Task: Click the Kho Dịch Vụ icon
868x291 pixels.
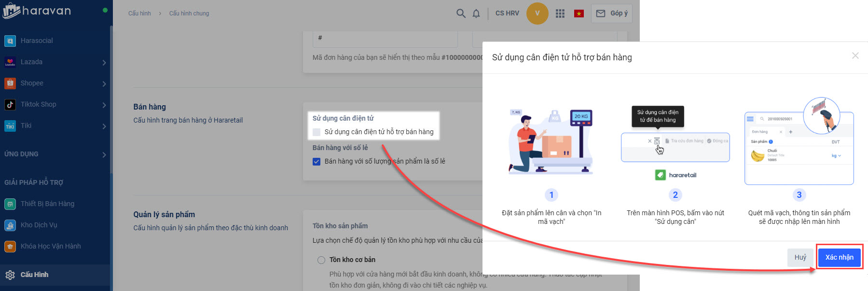Action: [10, 225]
